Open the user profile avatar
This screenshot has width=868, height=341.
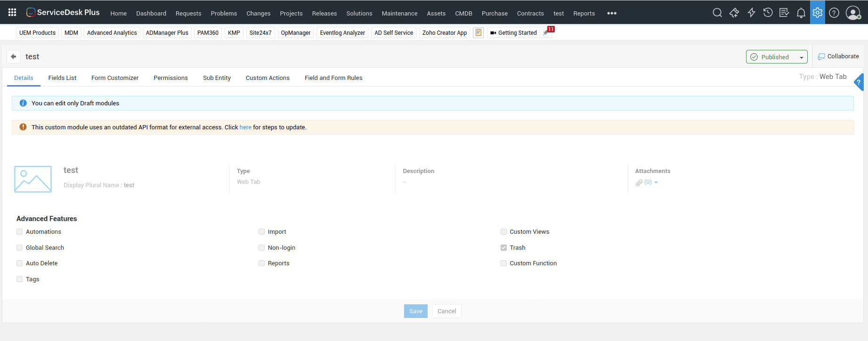pos(853,13)
